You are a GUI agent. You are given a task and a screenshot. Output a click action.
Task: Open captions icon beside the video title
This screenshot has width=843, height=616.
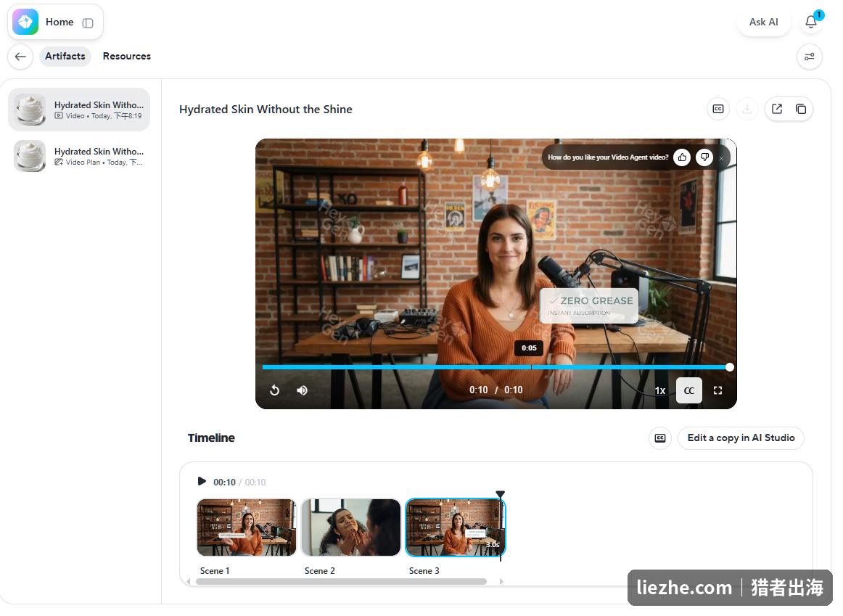point(718,109)
